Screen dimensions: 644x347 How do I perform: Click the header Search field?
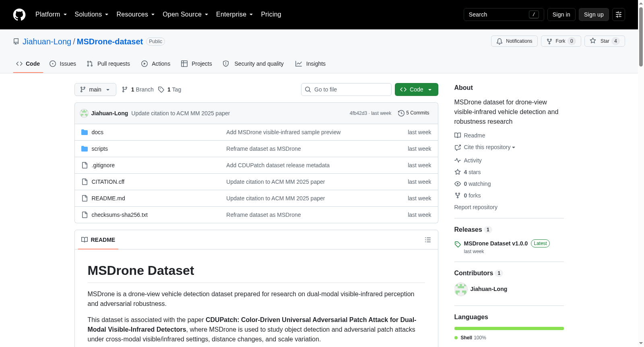point(504,15)
